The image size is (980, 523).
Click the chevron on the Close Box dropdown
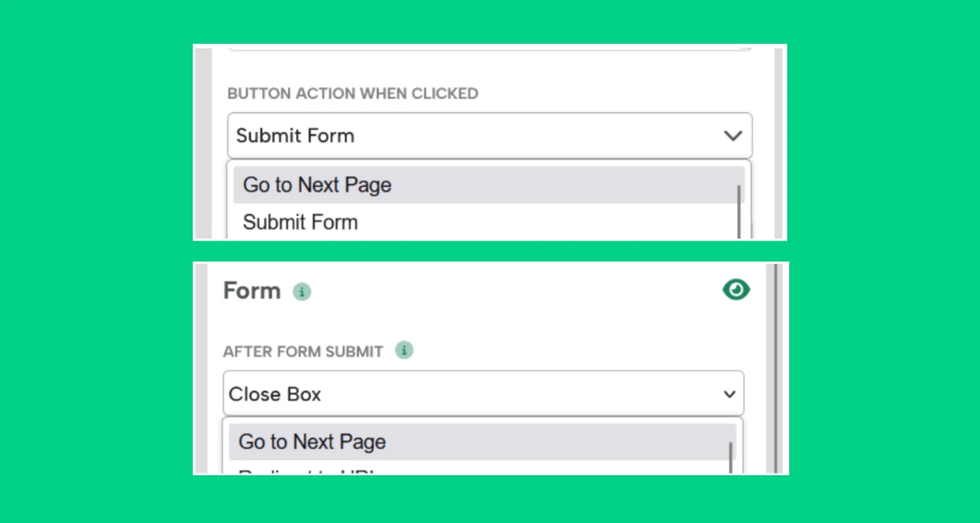(729, 394)
